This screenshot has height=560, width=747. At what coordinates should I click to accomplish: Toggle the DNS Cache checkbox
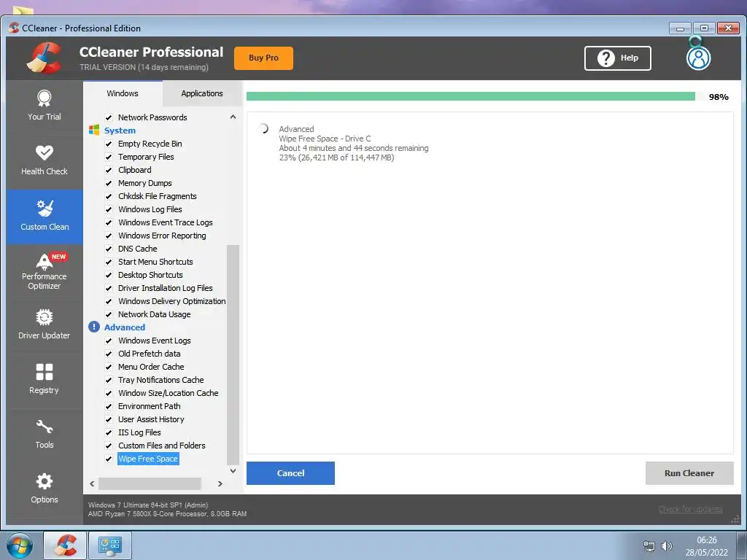click(x=109, y=249)
